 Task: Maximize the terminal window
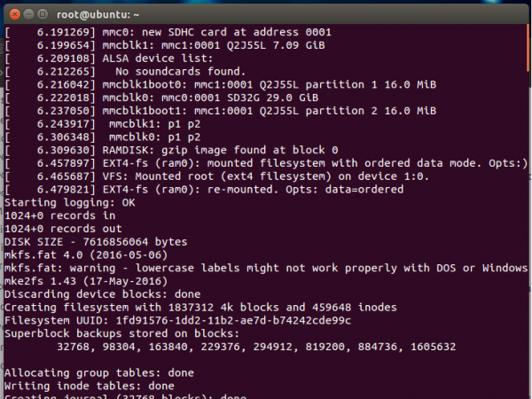point(43,12)
